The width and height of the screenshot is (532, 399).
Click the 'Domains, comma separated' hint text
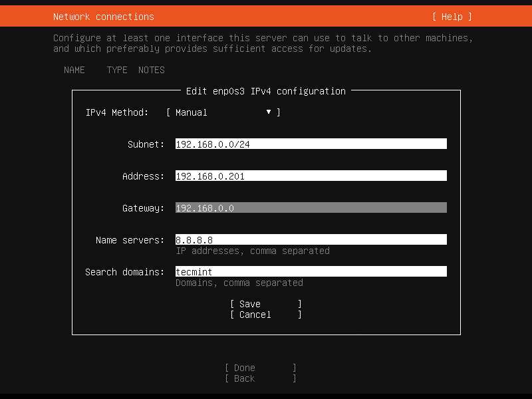pyautogui.click(x=239, y=283)
